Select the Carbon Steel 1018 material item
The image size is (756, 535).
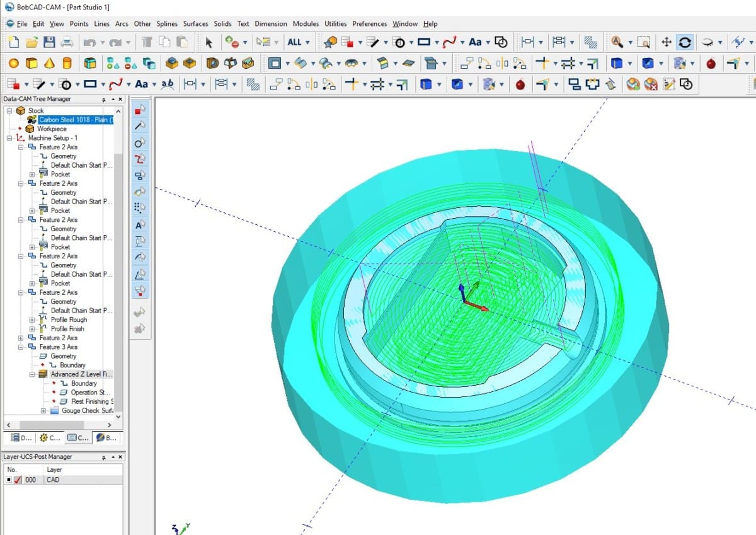tap(75, 120)
